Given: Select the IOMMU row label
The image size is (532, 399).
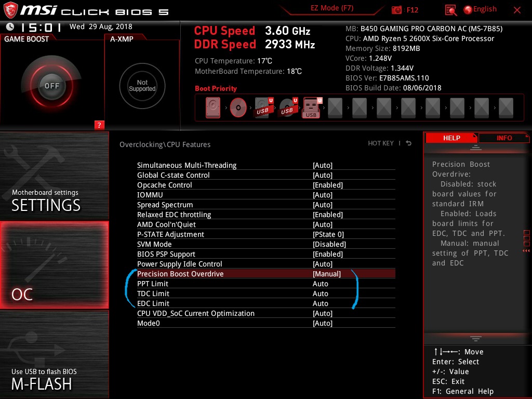Looking at the screenshot, I should coord(150,195).
